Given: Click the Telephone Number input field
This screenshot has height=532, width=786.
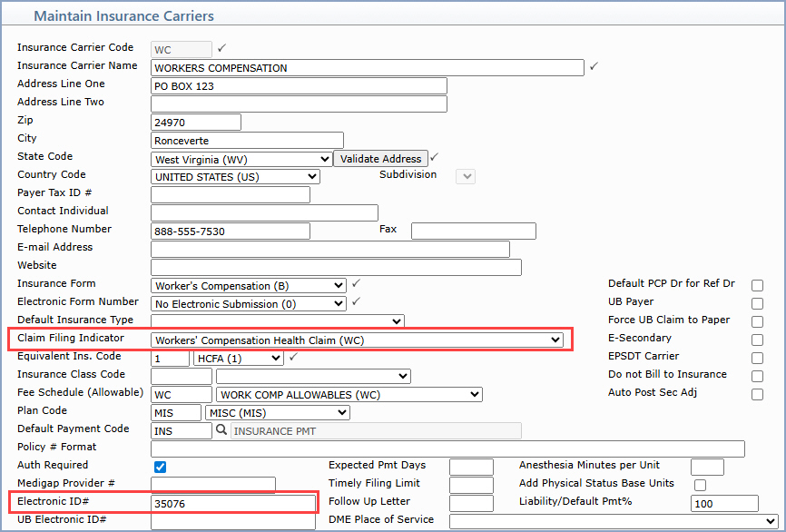Looking at the screenshot, I should 230,232.
